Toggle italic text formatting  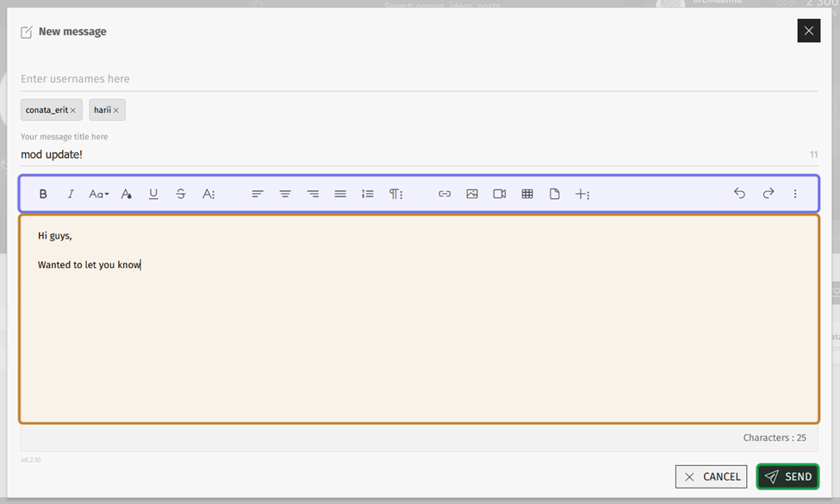coord(71,194)
